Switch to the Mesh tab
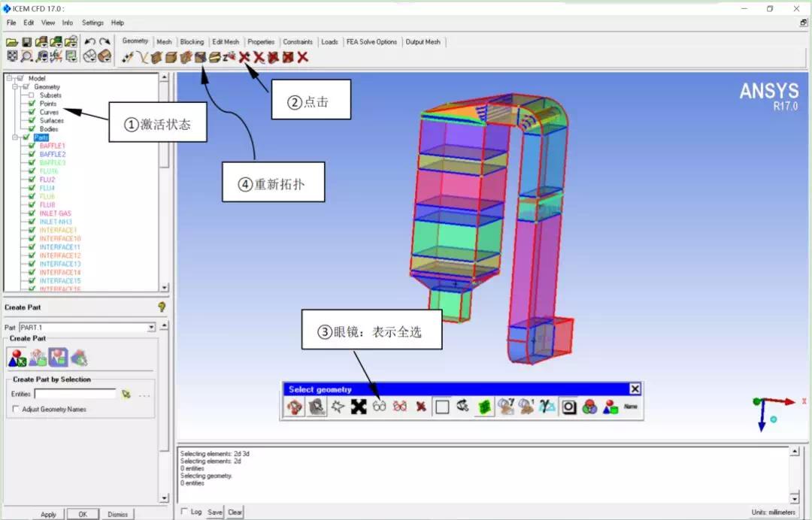 click(x=164, y=42)
